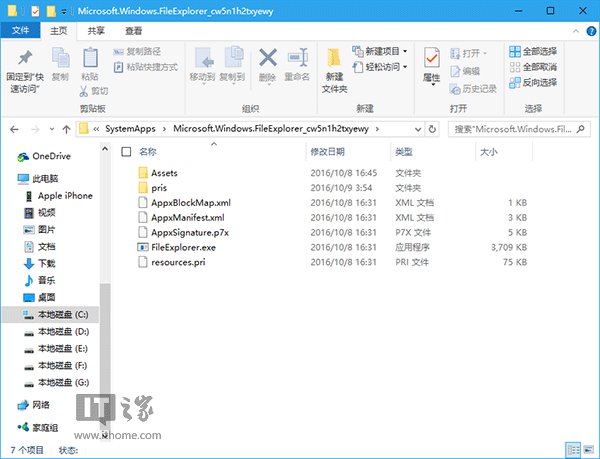Image resolution: width=600 pixels, height=459 pixels.
Task: Open the Easy access (轻松访问) dropdown
Action: [380, 67]
